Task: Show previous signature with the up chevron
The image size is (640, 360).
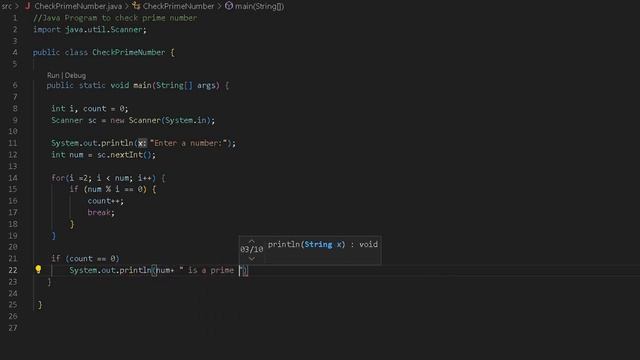Action: 251,241
